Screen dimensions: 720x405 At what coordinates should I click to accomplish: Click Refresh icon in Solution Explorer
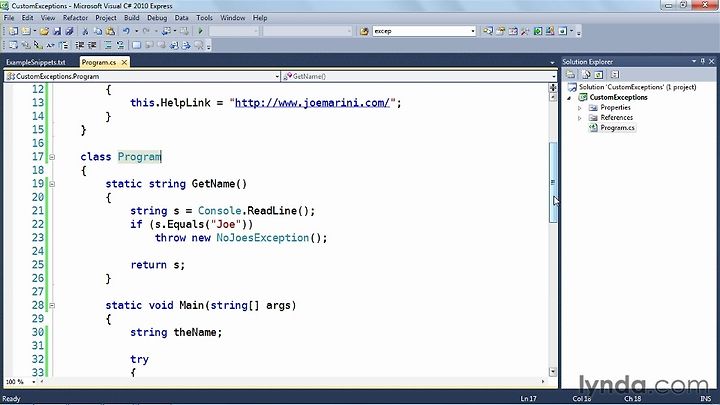pyautogui.click(x=599, y=74)
